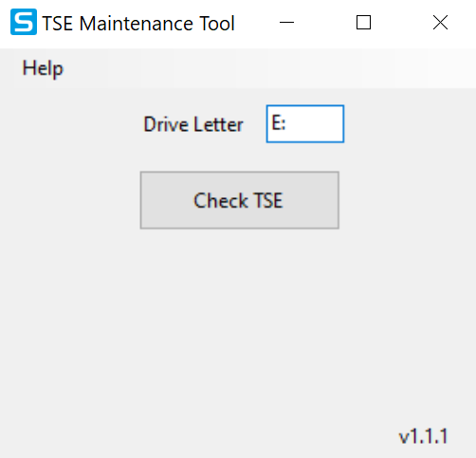Screen dimensions: 476x458
Task: Click the square maximize icon
Action: (363, 23)
